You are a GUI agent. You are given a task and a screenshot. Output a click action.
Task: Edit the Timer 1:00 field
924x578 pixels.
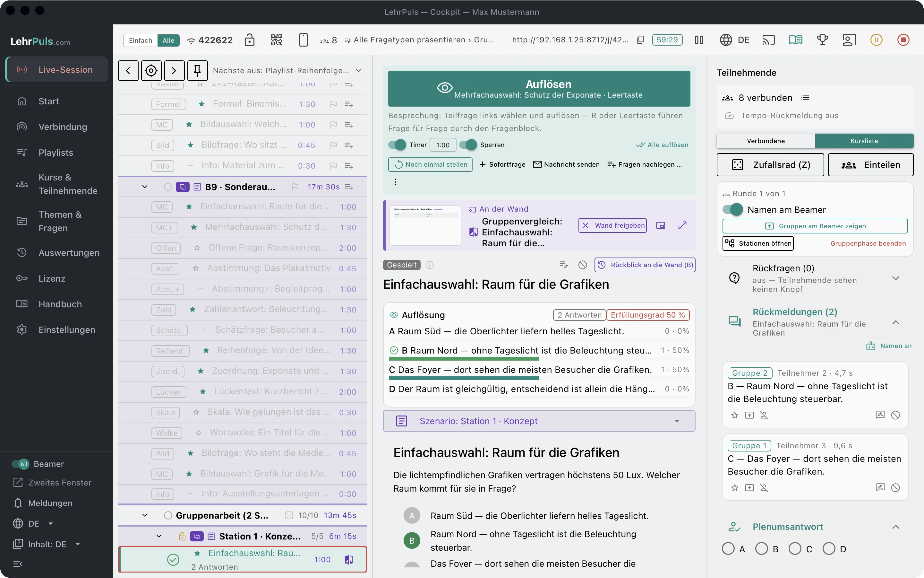(443, 145)
